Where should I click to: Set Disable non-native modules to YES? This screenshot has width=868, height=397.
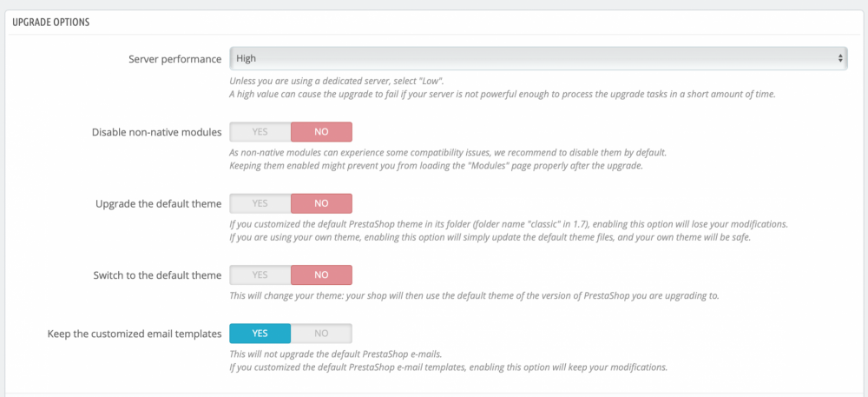click(x=260, y=132)
